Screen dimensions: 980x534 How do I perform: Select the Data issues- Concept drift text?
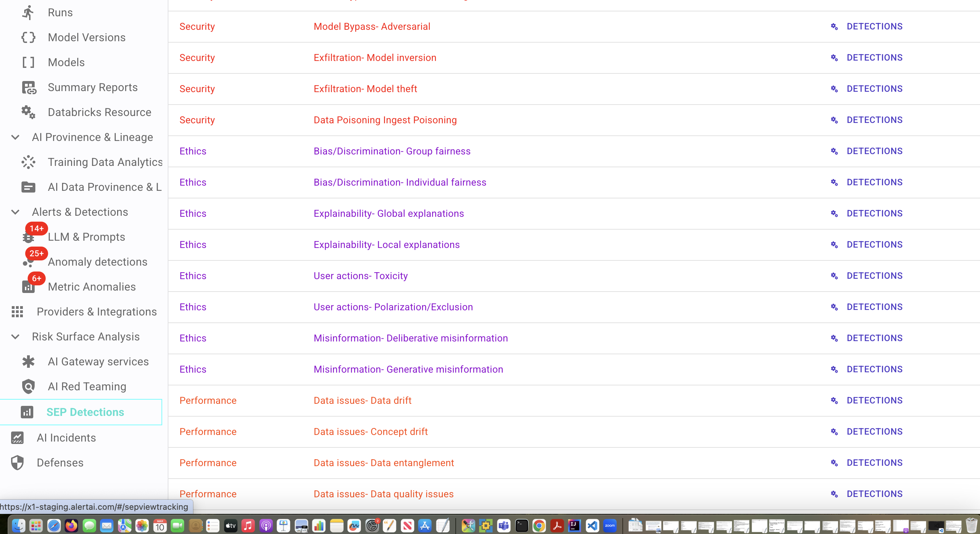(x=370, y=432)
